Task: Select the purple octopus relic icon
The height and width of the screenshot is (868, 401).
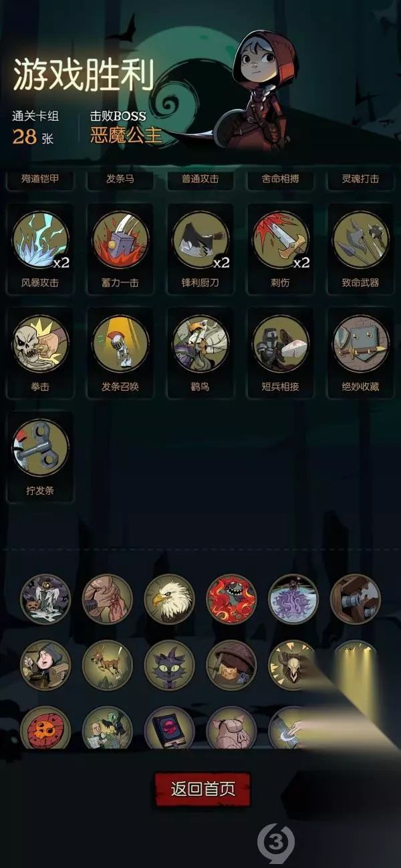Action: (293, 599)
